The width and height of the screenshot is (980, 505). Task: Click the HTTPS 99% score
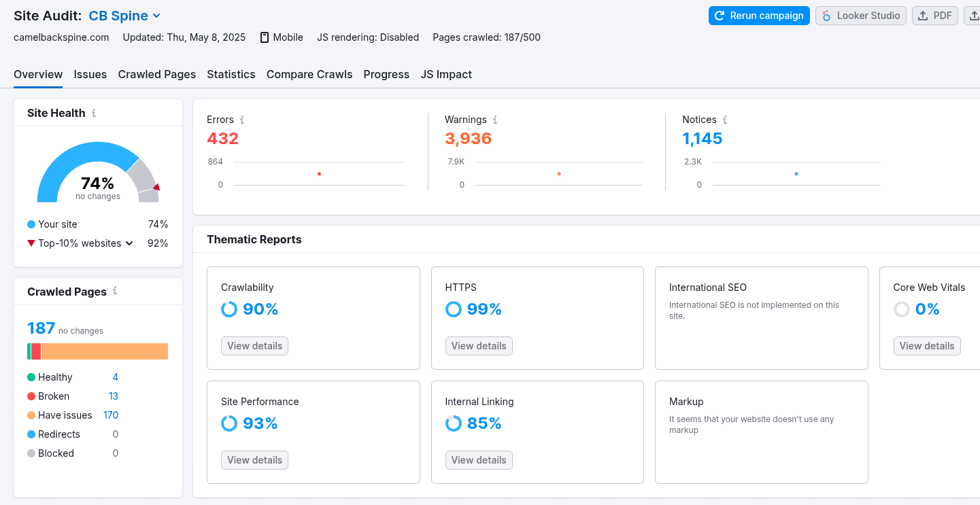(x=484, y=309)
